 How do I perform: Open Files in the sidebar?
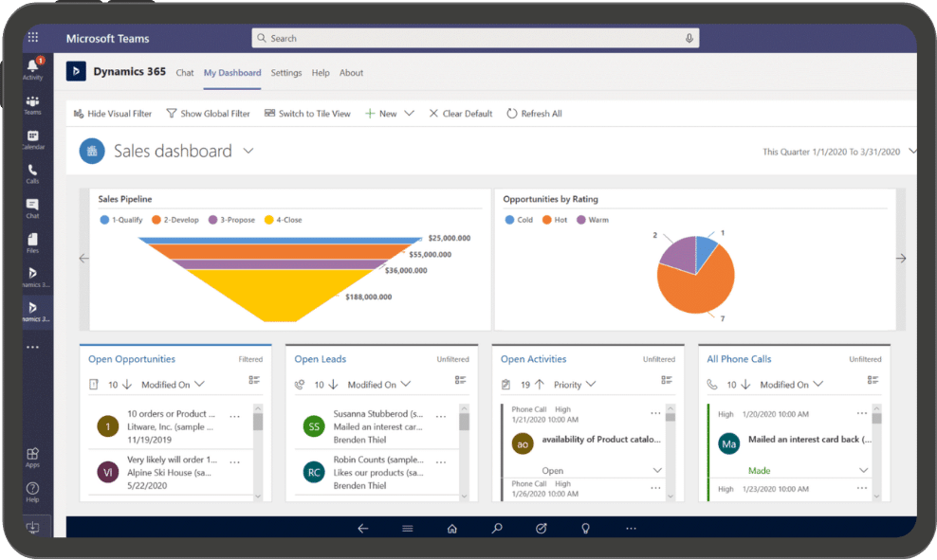[x=33, y=243]
